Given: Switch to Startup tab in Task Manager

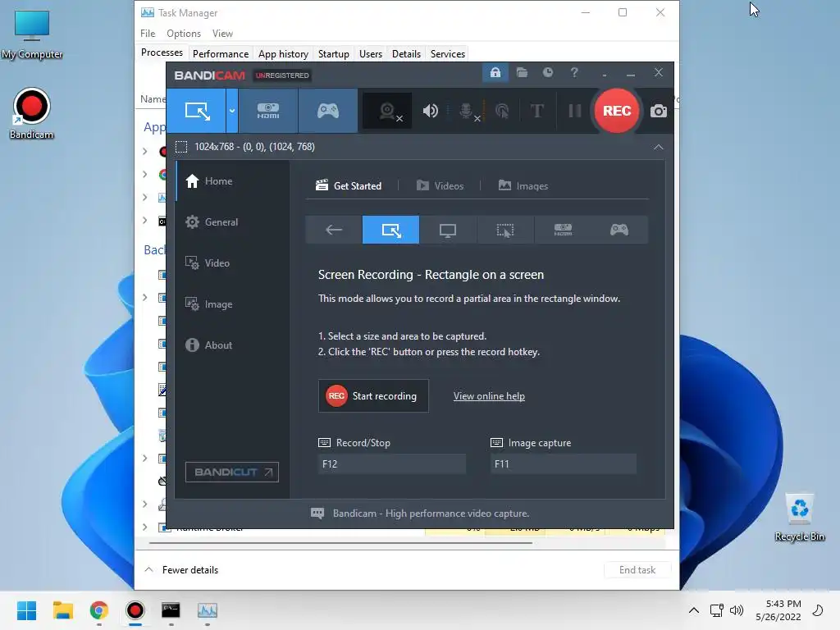Looking at the screenshot, I should (x=333, y=53).
